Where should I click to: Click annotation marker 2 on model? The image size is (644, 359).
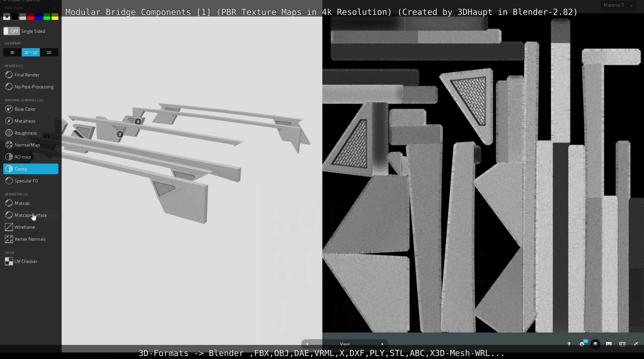tap(120, 134)
